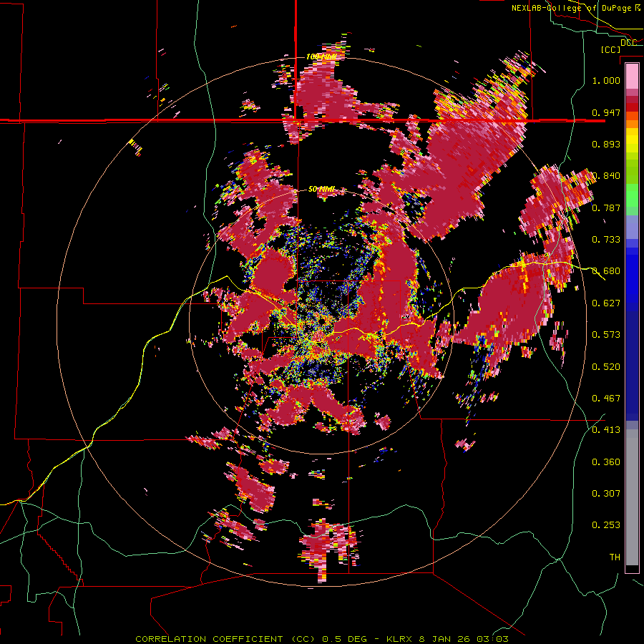Click the DCC product label
644x644 pixels.
pyautogui.click(x=628, y=43)
